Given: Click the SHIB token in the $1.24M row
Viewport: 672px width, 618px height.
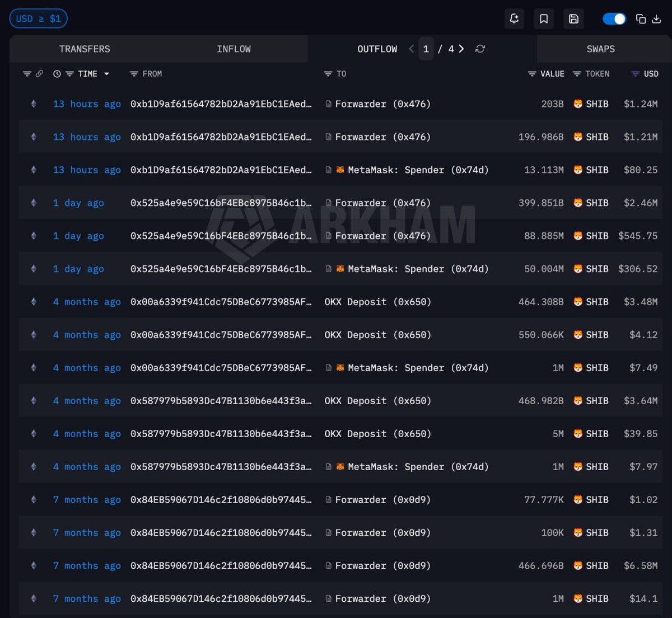Looking at the screenshot, I should pos(591,104).
